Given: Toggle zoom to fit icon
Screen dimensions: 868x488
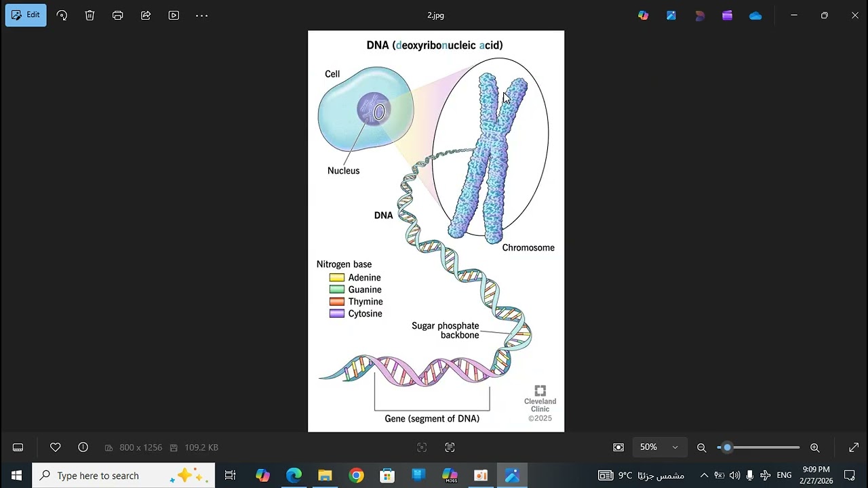Looking at the screenshot, I should (x=618, y=447).
